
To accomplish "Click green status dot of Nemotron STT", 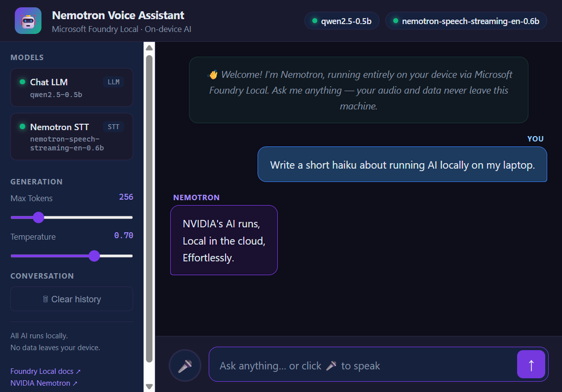I will tap(23, 127).
